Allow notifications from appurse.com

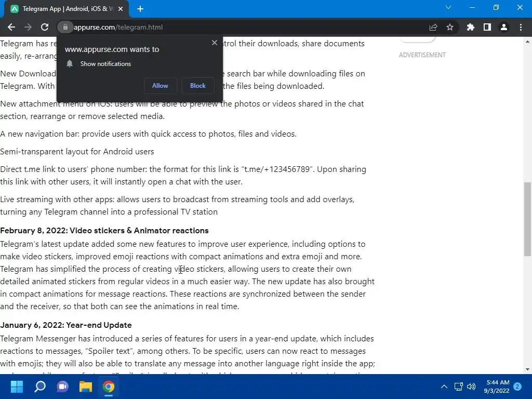pyautogui.click(x=160, y=86)
